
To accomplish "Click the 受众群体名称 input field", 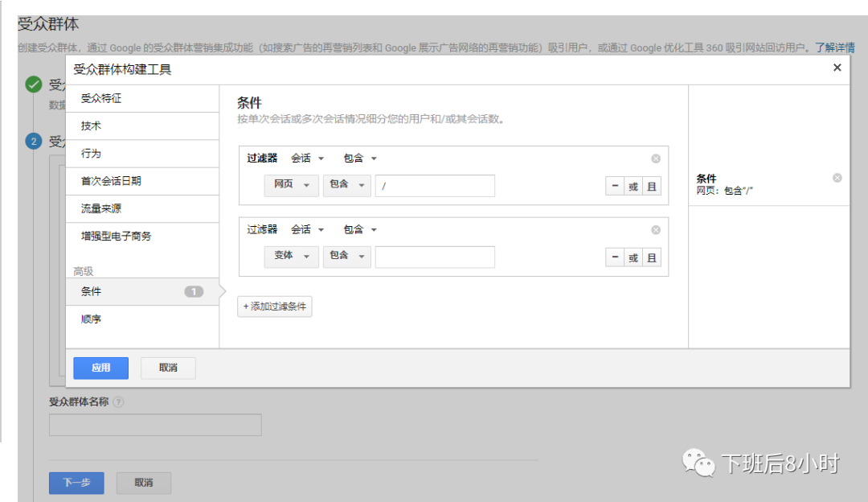I will [x=154, y=424].
